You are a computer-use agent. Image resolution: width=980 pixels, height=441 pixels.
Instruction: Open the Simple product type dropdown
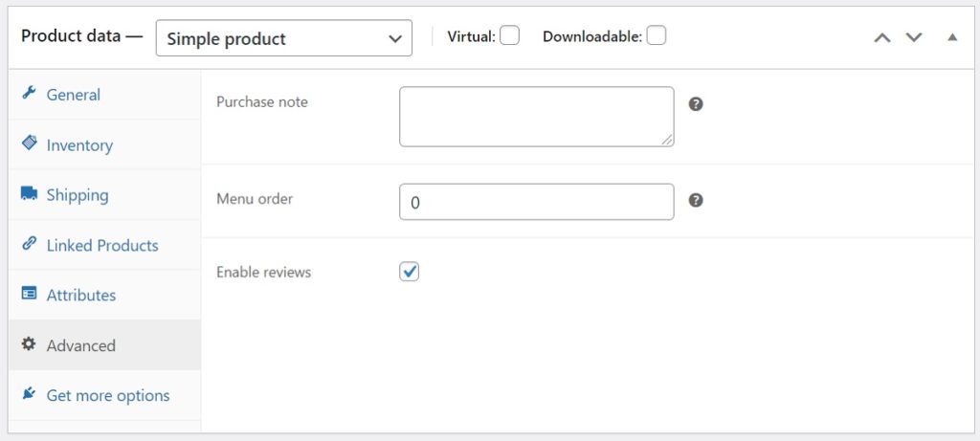pos(283,38)
